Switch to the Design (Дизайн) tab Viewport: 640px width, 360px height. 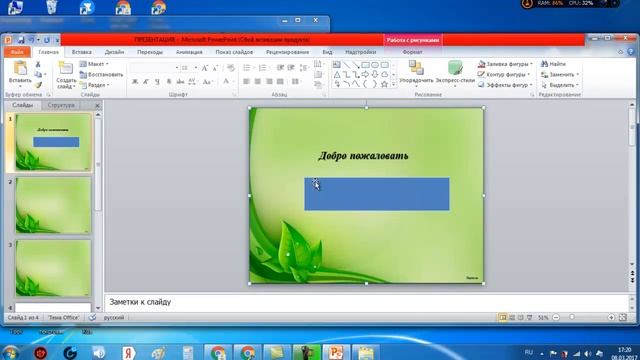coord(114,52)
